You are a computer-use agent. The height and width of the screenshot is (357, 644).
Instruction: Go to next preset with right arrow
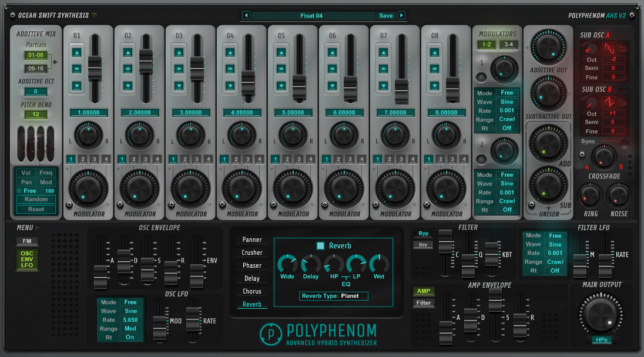(x=402, y=16)
